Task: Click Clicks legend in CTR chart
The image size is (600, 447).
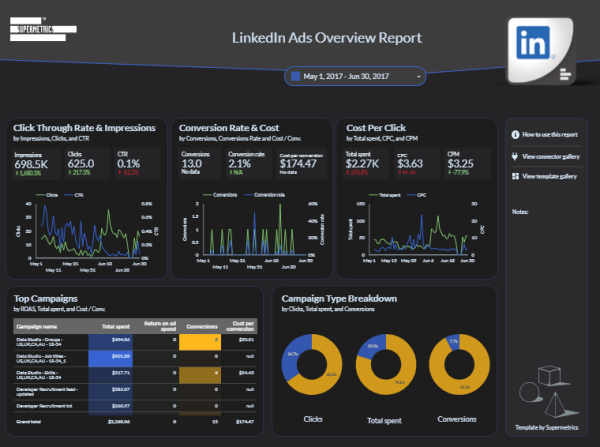Action: pos(47,195)
